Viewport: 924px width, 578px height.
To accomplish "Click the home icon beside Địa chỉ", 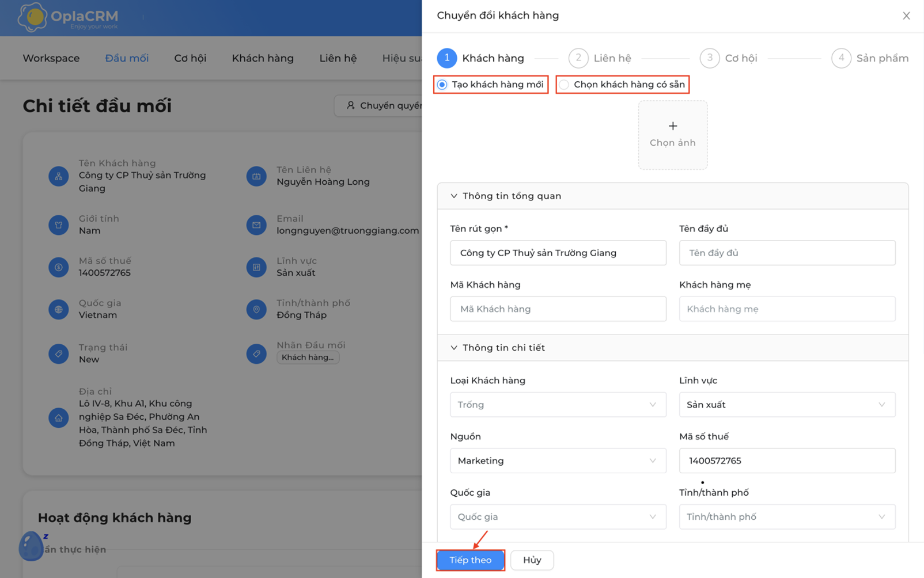I will 59,418.
